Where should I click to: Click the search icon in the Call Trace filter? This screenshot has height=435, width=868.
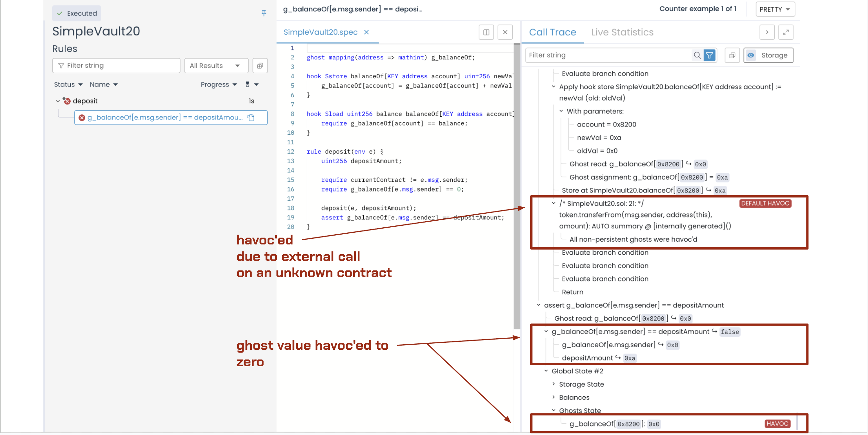pos(697,55)
